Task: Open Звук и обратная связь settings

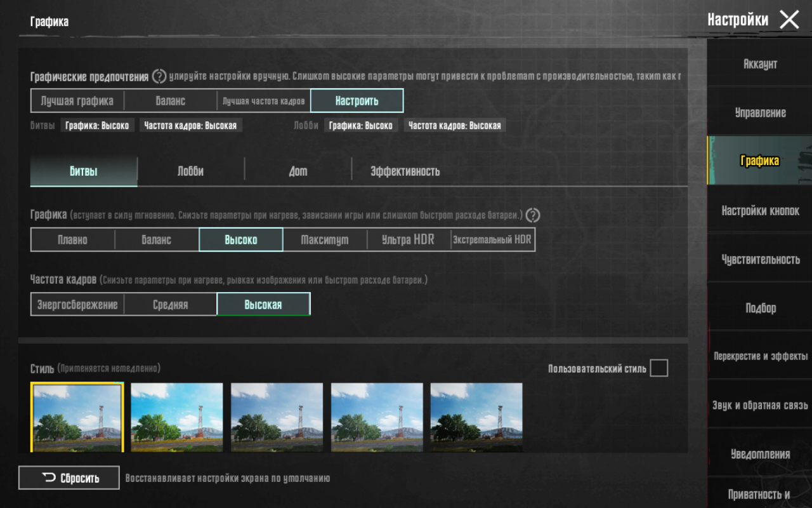Action: pos(759,405)
